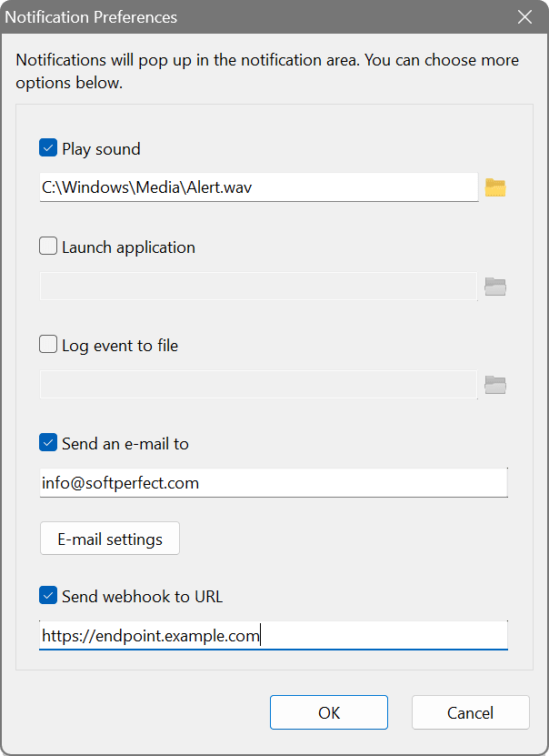Cancel the notification preferences dialog

pos(470,712)
